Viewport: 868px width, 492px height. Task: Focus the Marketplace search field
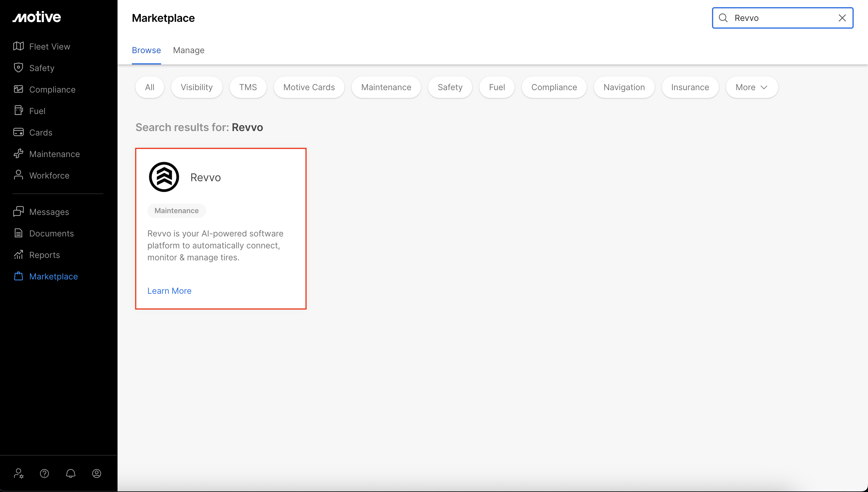point(783,18)
